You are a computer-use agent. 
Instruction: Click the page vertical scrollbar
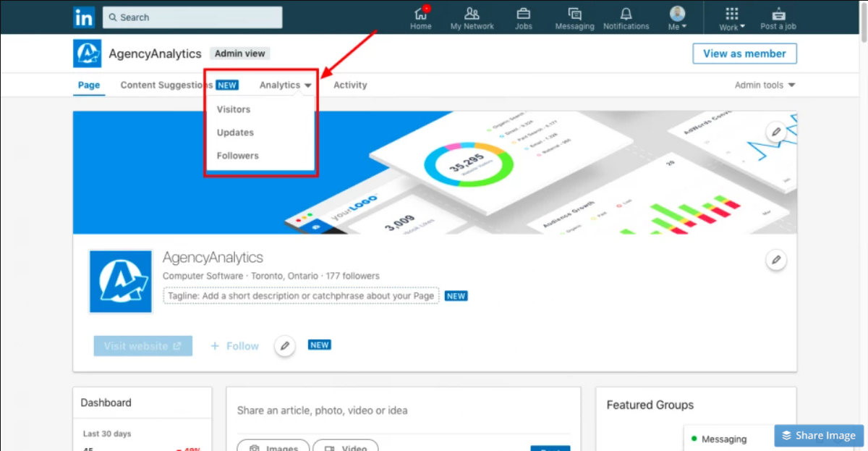click(x=864, y=22)
